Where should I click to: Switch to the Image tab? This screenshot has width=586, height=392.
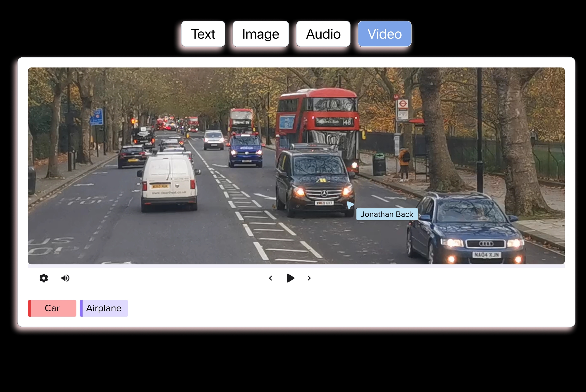click(x=260, y=34)
